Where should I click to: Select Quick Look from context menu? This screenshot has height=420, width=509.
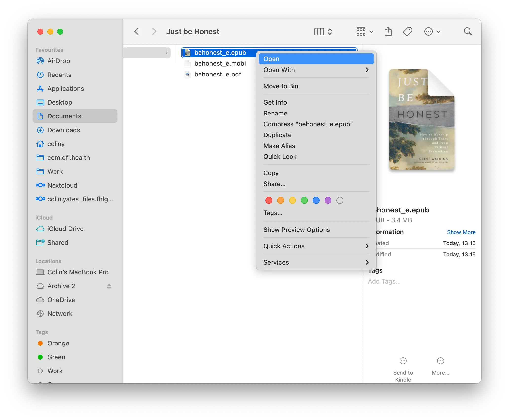pyautogui.click(x=280, y=157)
